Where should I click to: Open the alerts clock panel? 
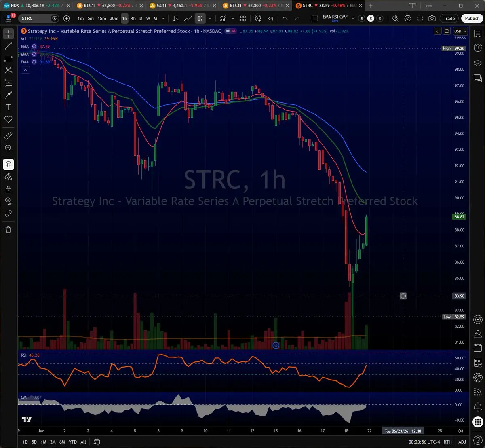(x=477, y=48)
